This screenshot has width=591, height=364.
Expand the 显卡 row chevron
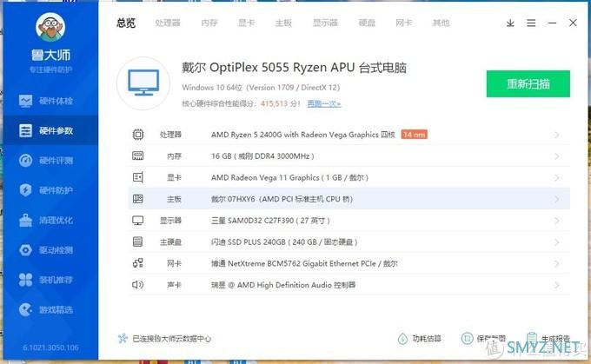[557, 177]
